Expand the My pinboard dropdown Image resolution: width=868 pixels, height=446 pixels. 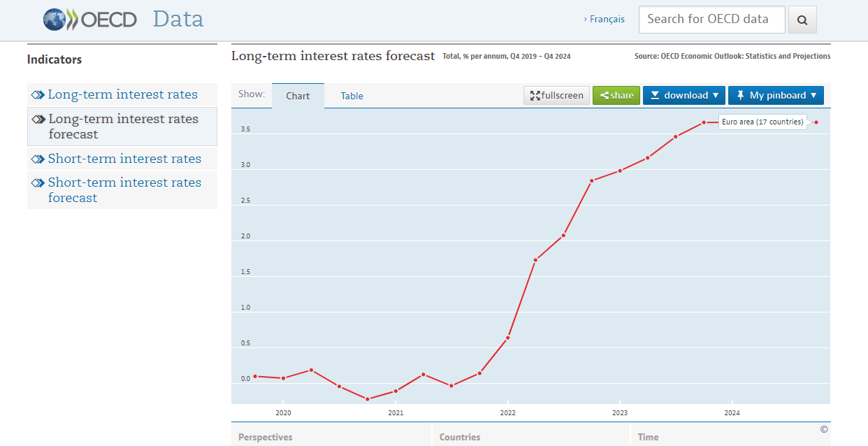tap(776, 96)
